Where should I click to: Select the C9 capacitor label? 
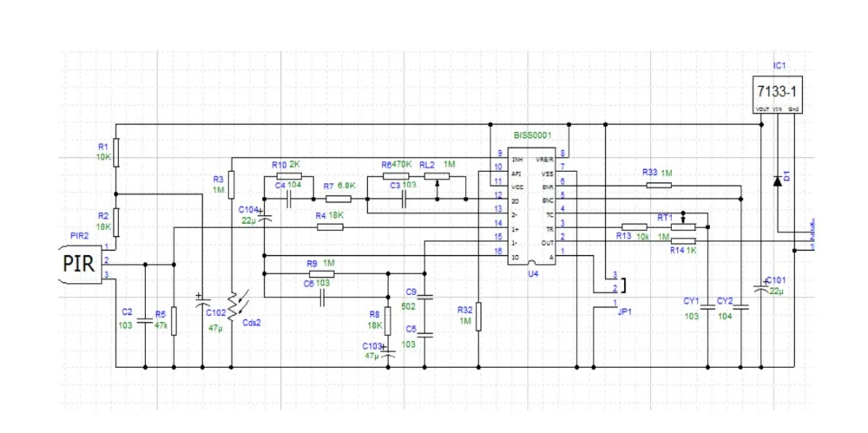pos(411,292)
